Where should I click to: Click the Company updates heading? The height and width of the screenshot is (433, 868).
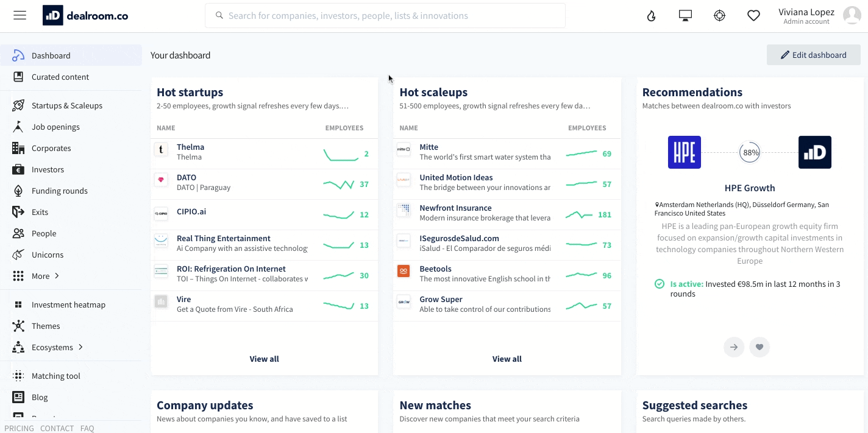point(205,406)
